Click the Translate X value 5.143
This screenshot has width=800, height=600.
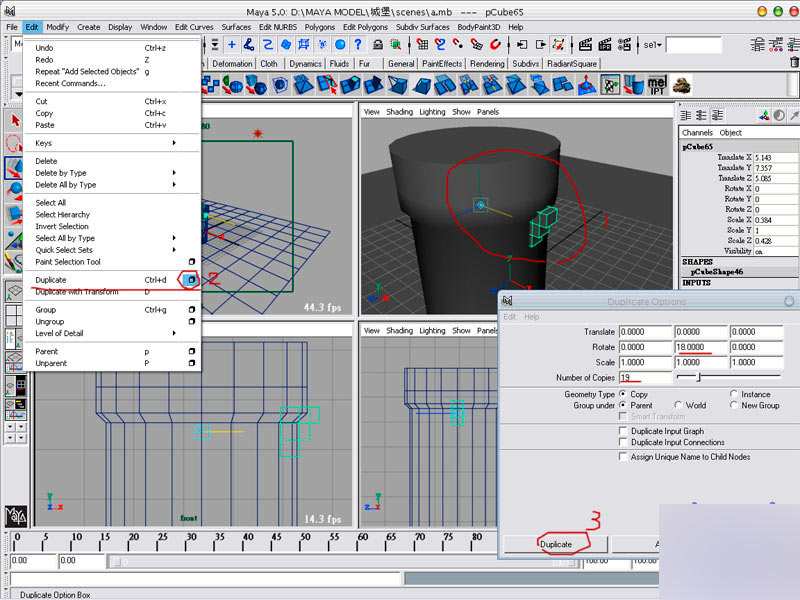pos(774,158)
